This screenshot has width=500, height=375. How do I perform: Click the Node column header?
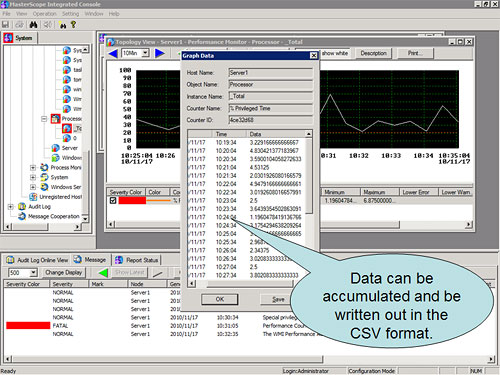point(147,284)
